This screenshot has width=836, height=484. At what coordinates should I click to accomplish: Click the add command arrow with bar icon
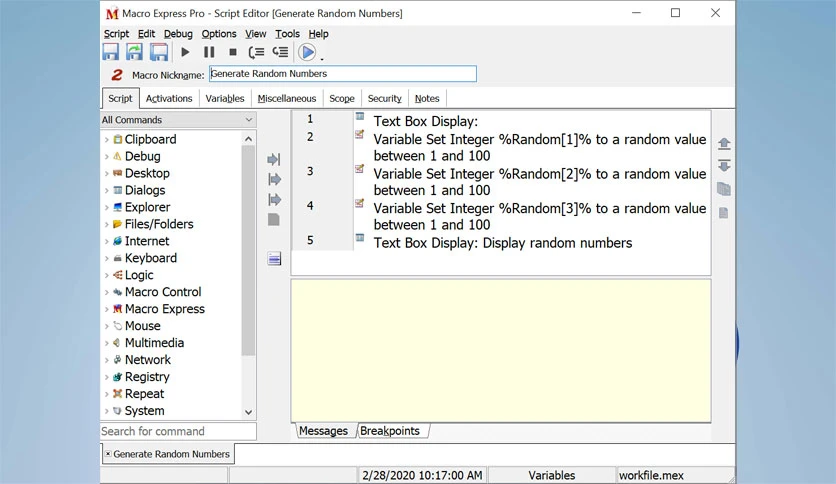pos(274,159)
